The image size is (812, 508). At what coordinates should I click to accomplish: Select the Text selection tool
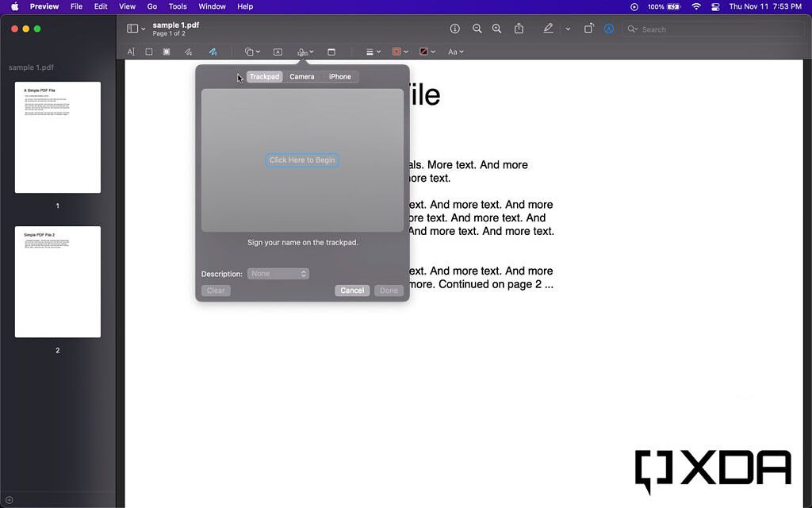coord(131,52)
